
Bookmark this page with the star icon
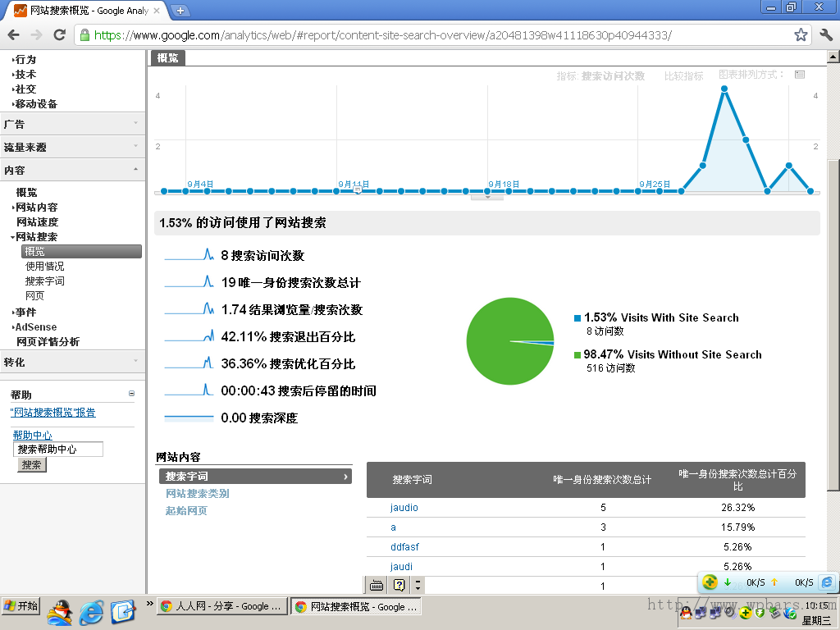click(x=801, y=35)
